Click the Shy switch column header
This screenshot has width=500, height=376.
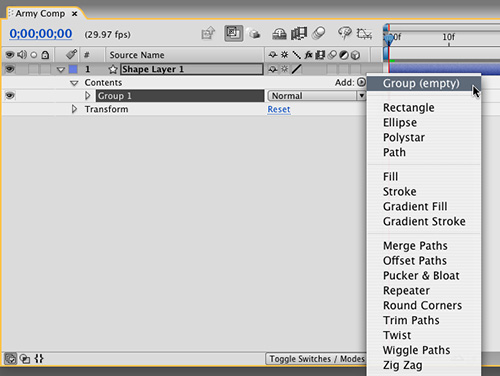click(x=273, y=55)
